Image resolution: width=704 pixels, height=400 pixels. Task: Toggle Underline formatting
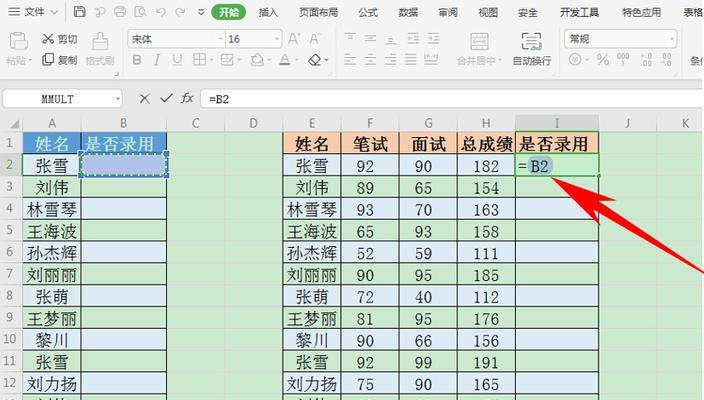tap(177, 60)
